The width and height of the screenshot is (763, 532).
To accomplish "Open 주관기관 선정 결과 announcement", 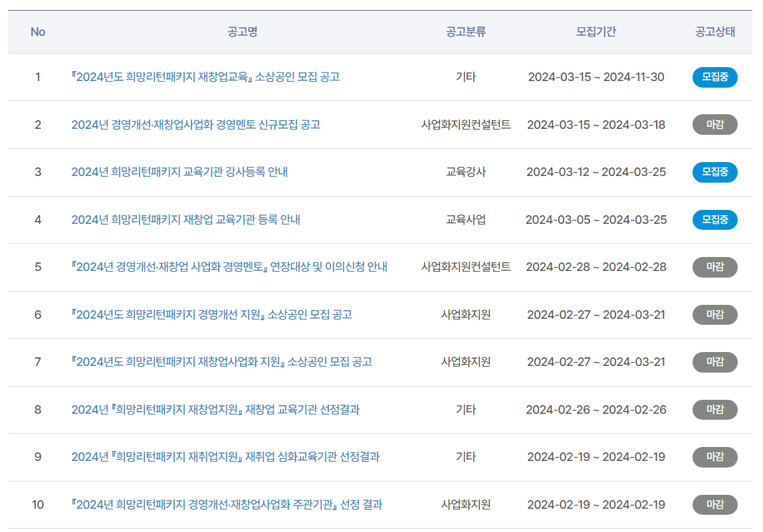I will (x=227, y=504).
